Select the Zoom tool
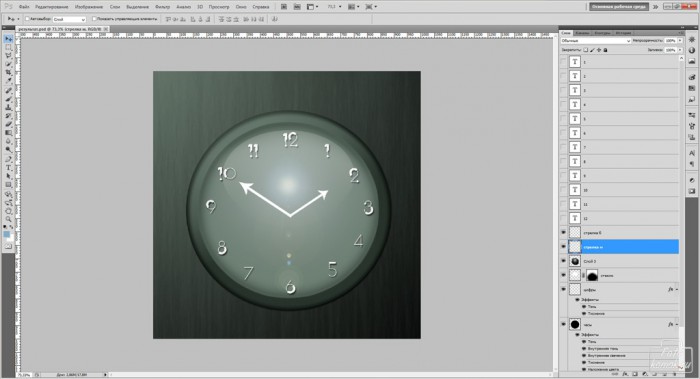Screen dimensions: 700x379 tap(8, 220)
